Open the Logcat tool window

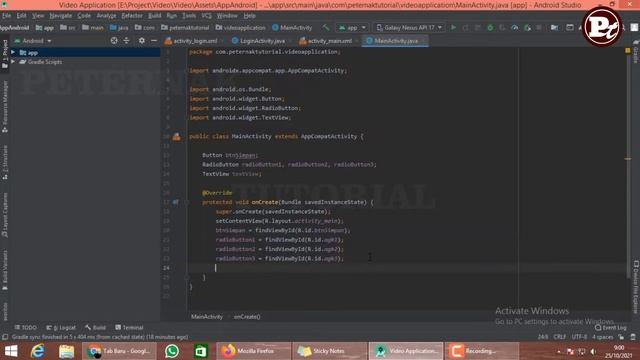pos(61,327)
